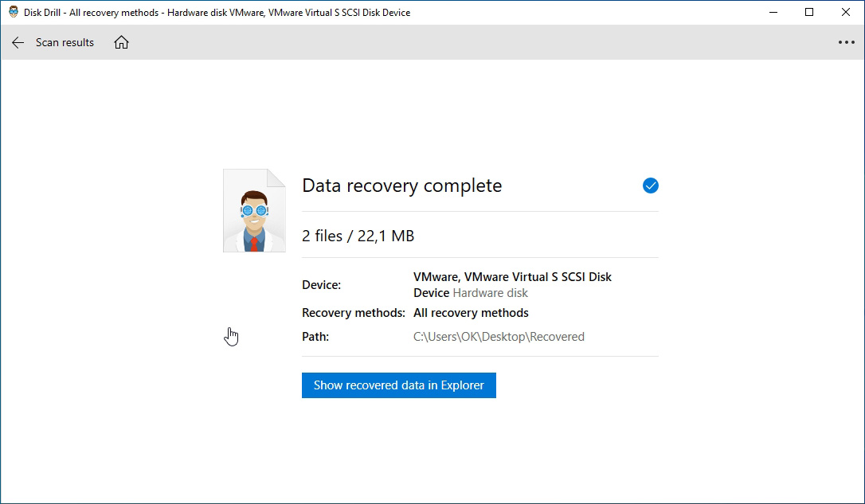The image size is (865, 504).
Task: Maximize the Disk Drill window
Action: (809, 12)
